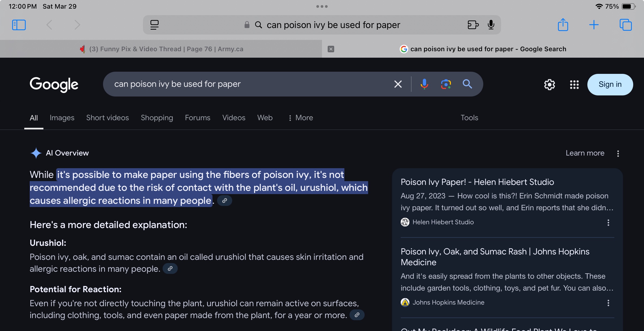Open the multitasking three-dot menu at top

(322, 6)
